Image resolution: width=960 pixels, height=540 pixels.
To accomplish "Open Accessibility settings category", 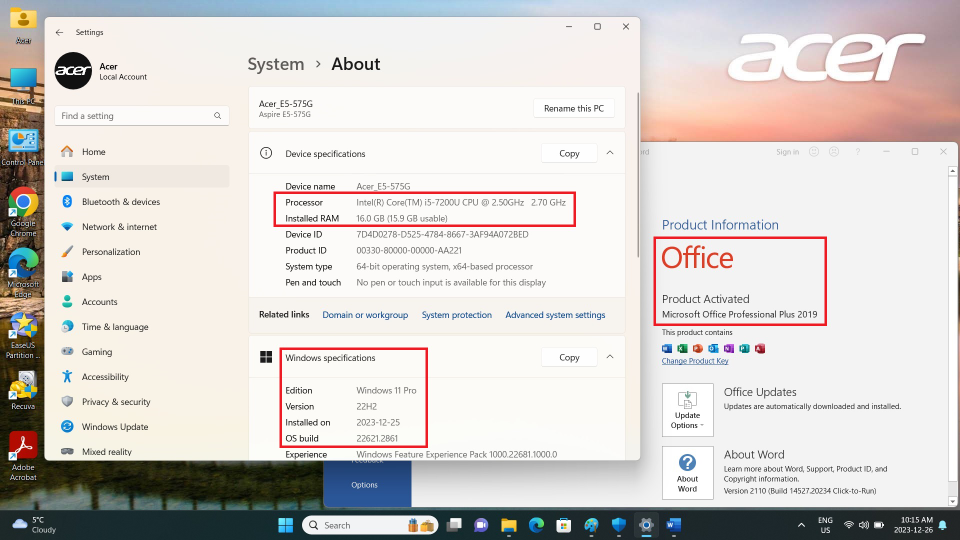I will coord(141,377).
